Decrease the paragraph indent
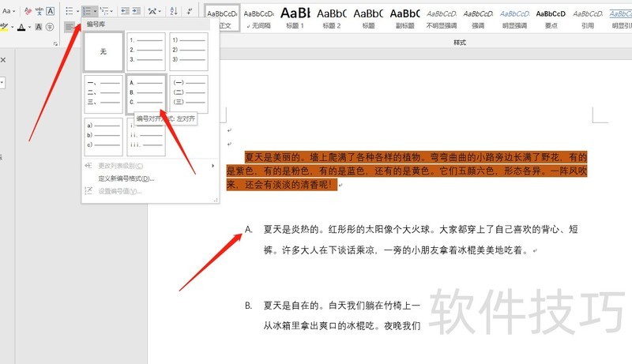632x364 pixels. (x=125, y=11)
